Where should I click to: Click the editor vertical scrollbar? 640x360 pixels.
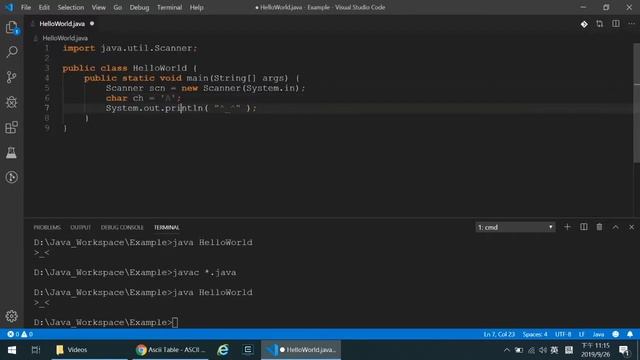(x=636, y=102)
